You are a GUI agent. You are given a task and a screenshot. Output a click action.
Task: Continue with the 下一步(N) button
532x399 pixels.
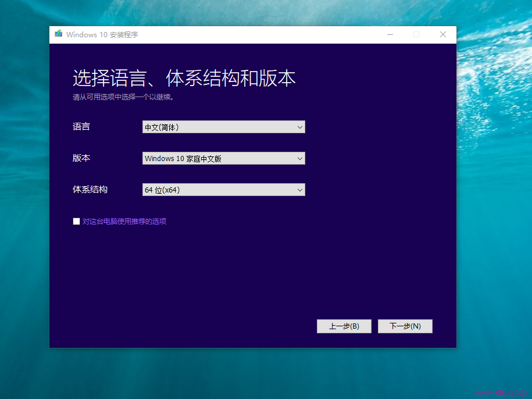pos(405,326)
